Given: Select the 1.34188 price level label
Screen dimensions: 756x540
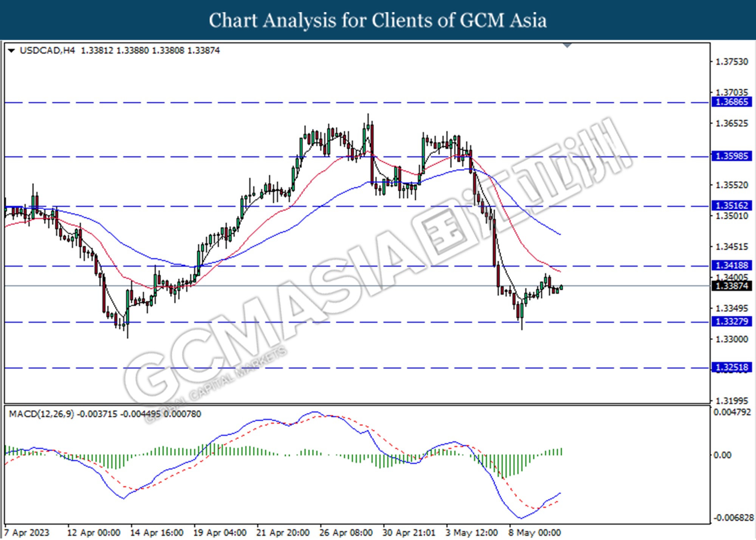Looking at the screenshot, I should pyautogui.click(x=731, y=265).
